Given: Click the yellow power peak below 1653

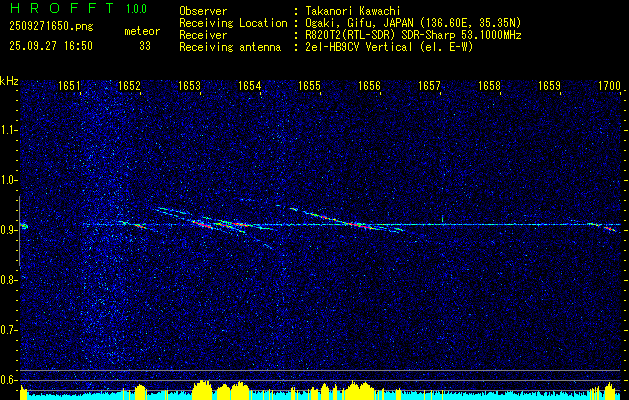Looking at the screenshot, I should point(202,389).
